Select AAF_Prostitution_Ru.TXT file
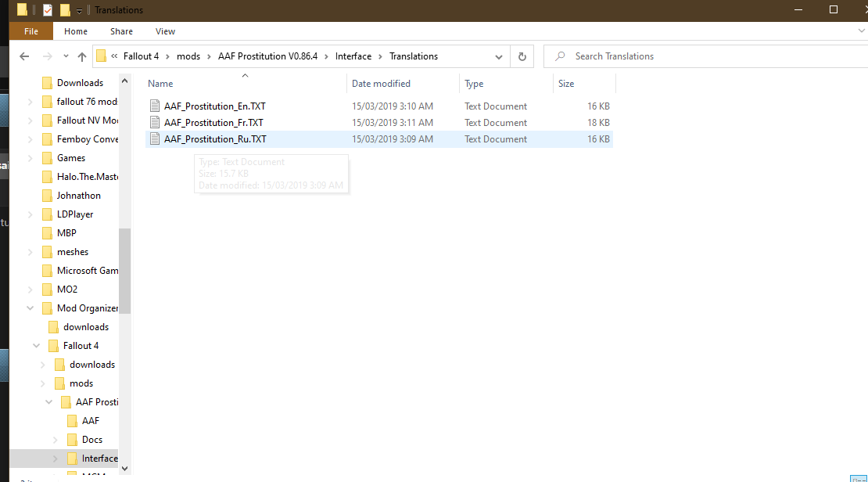This screenshot has width=868, height=482. (x=379, y=139)
